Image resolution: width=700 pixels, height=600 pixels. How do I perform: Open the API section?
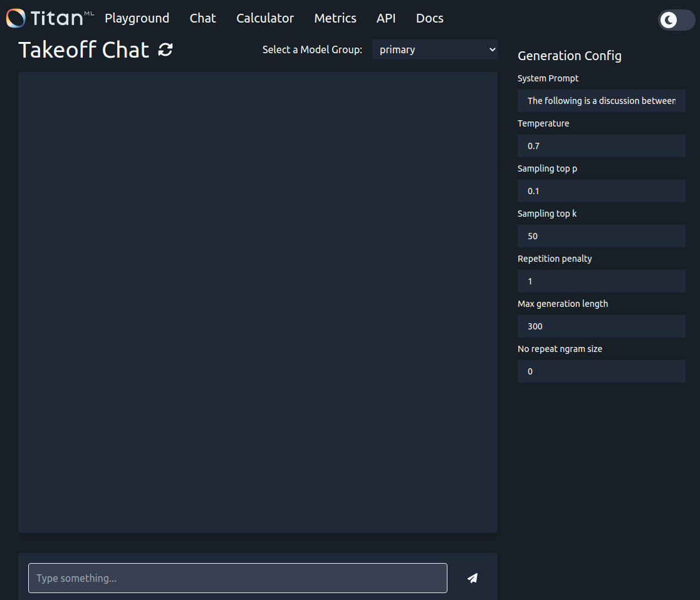tap(386, 18)
